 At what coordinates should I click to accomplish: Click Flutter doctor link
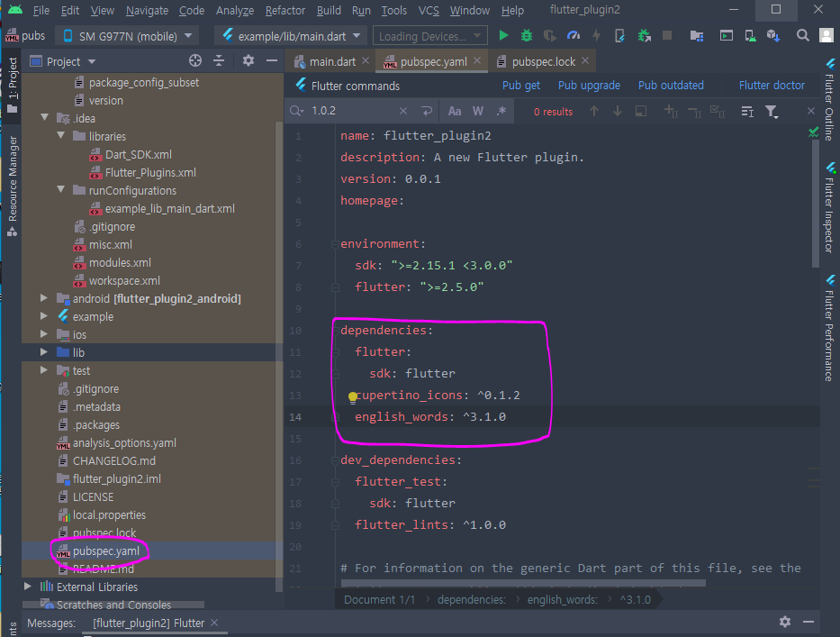tap(772, 86)
